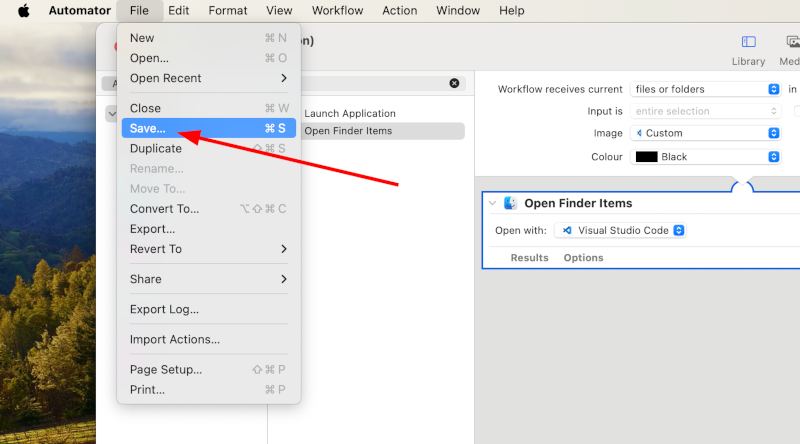Click the Options button in the action

[583, 258]
